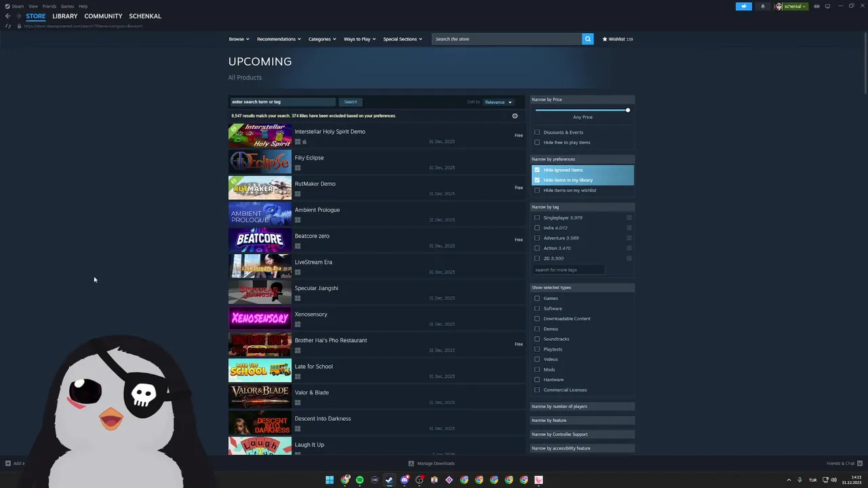This screenshot has width=868, height=488.
Task: Open Discord from the taskbar
Action: point(405,480)
